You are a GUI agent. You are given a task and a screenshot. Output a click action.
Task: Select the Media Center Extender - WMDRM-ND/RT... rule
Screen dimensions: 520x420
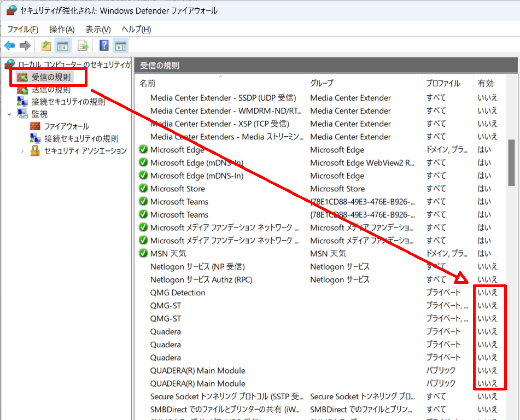pos(226,111)
